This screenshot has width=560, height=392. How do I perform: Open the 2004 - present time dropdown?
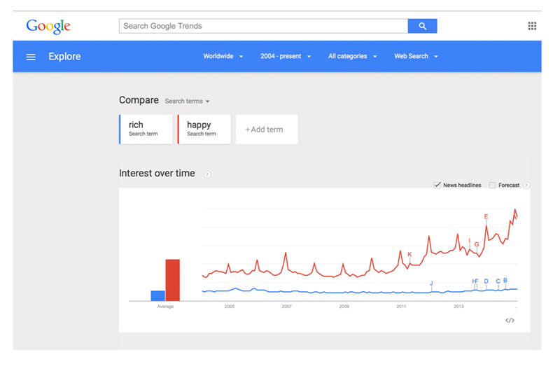(286, 56)
